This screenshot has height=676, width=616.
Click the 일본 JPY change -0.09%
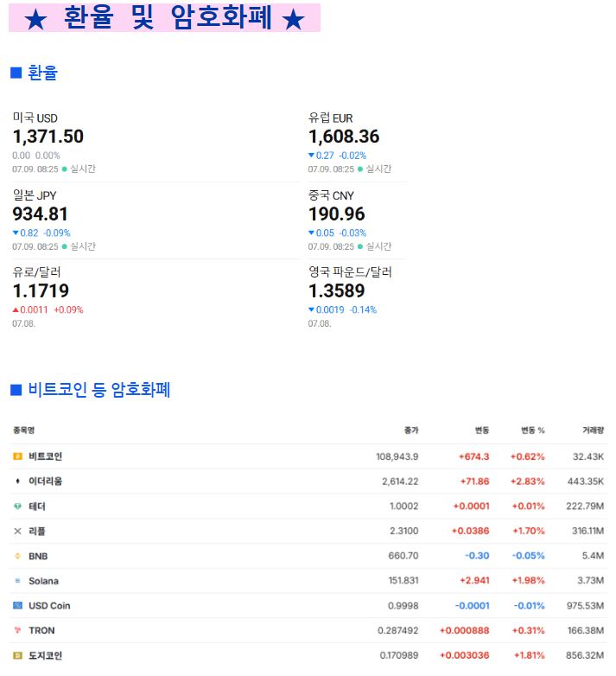(57, 233)
